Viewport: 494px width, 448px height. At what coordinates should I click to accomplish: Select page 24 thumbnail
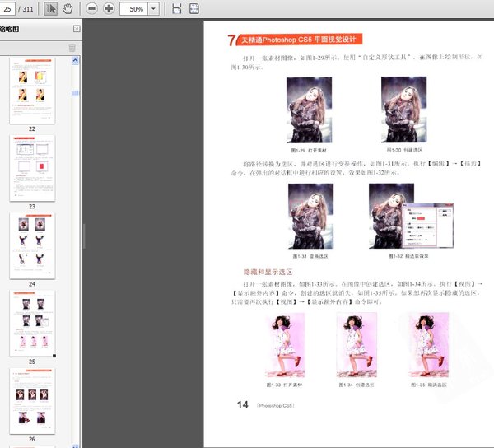click(x=31, y=245)
